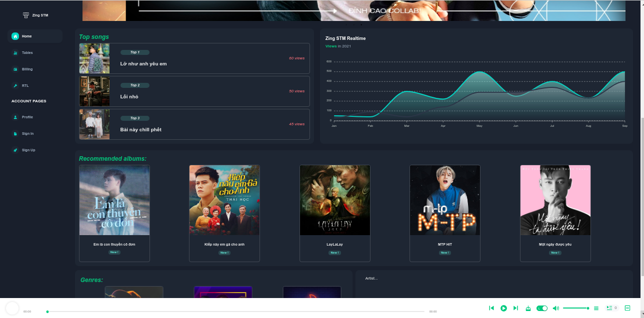Go back to the previous track
644x318 pixels.
(491, 308)
